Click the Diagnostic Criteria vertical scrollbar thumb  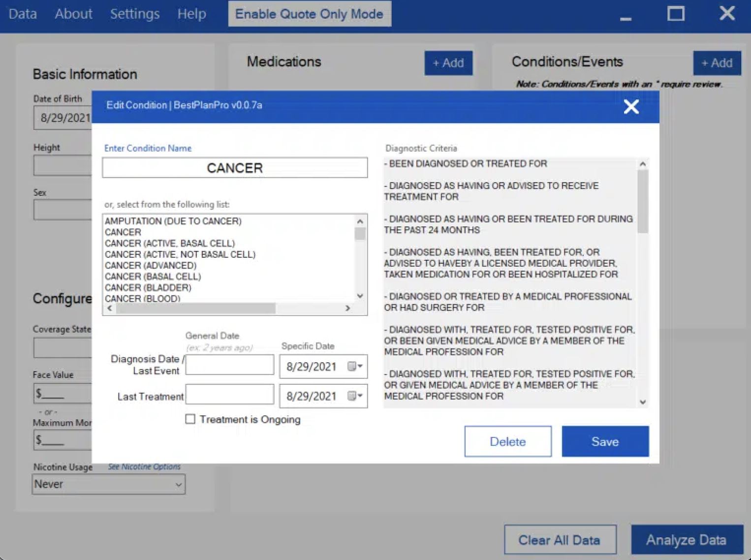643,201
